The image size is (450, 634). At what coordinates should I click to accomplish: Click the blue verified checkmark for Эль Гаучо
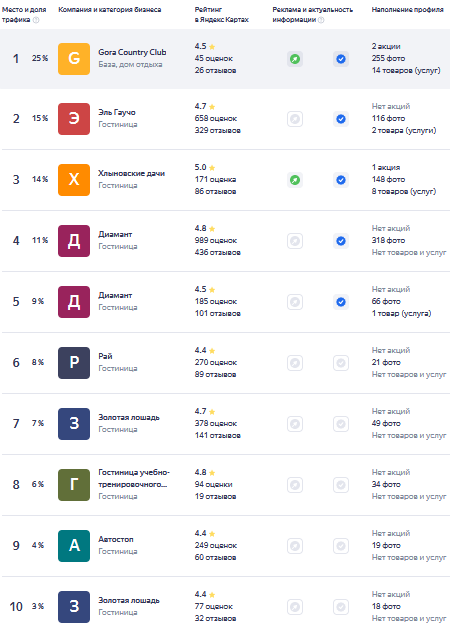point(341,119)
